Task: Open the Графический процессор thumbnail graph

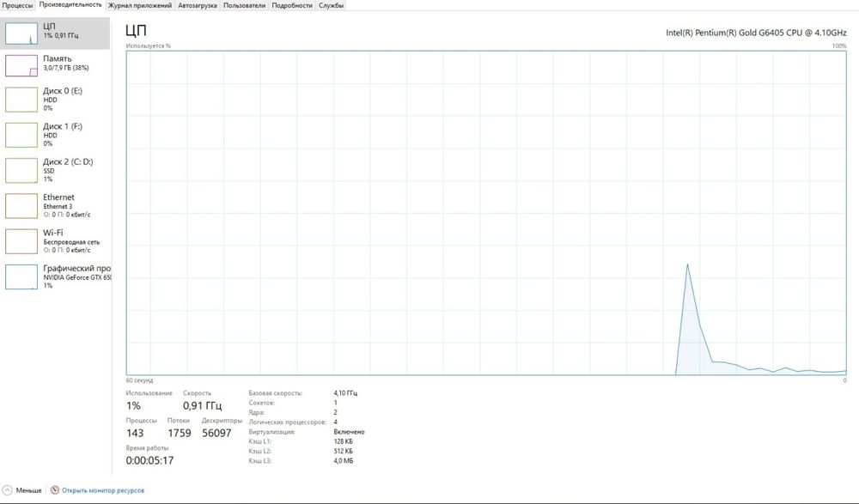Action: pos(21,276)
